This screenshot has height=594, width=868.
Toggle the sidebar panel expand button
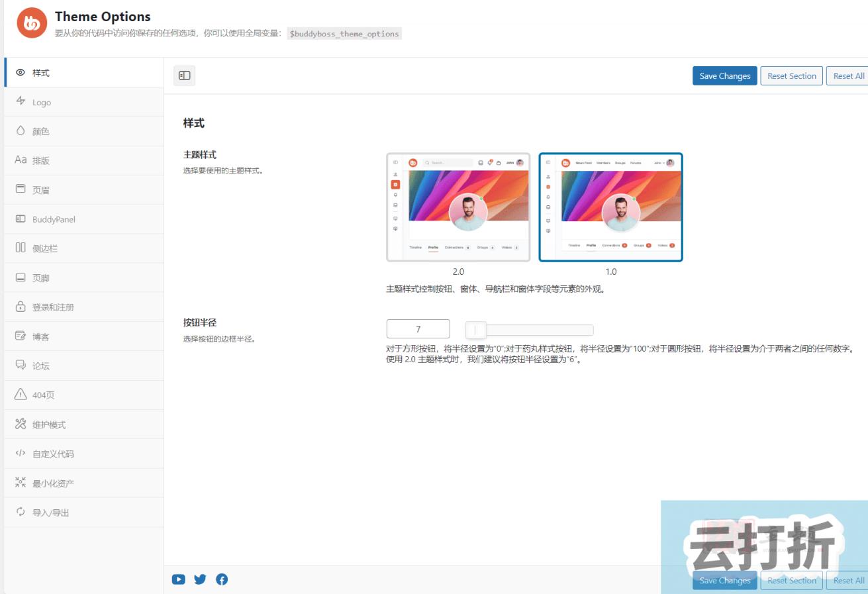pos(185,75)
